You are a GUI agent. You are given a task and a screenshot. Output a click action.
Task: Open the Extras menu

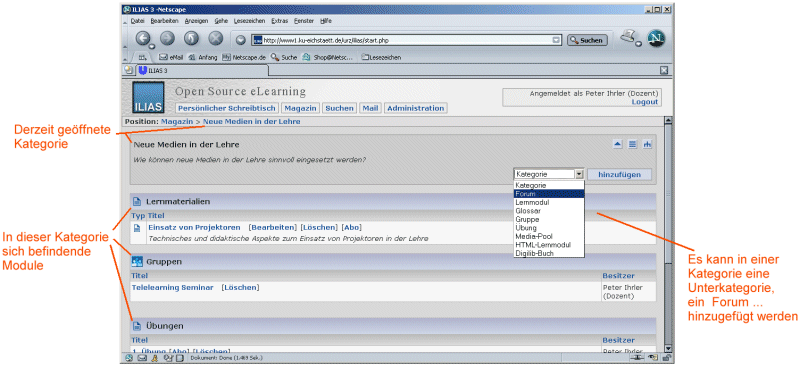(280, 21)
